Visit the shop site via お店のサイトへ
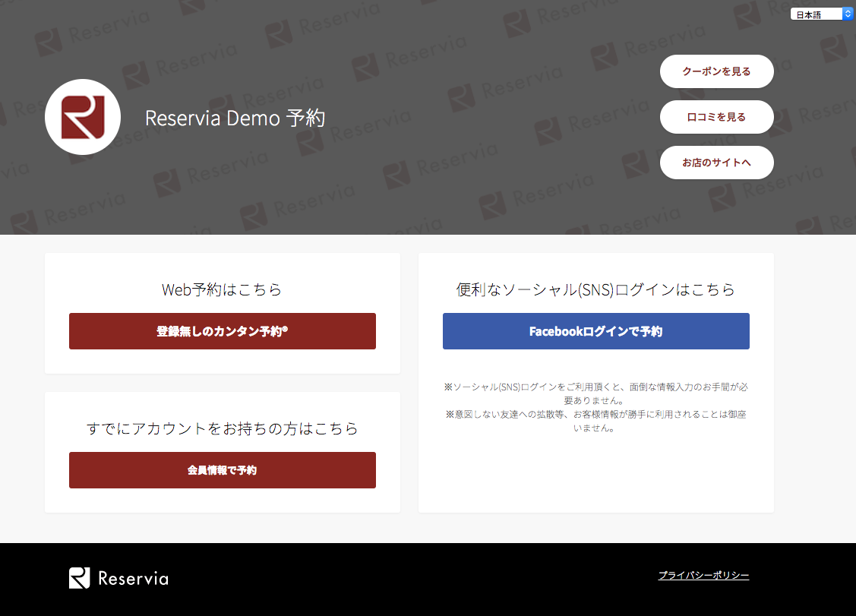Viewport: 856px width, 616px height. coord(716,162)
